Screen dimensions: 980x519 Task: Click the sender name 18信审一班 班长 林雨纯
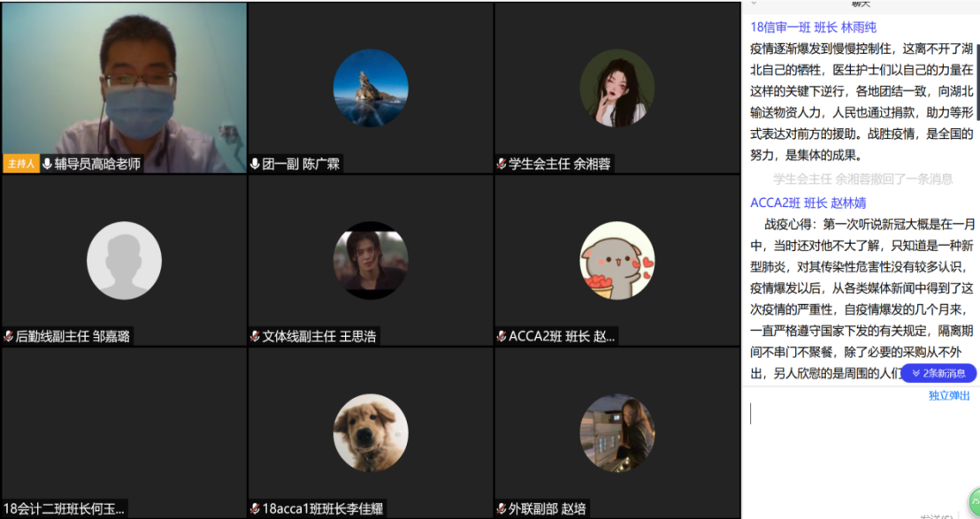(813, 27)
